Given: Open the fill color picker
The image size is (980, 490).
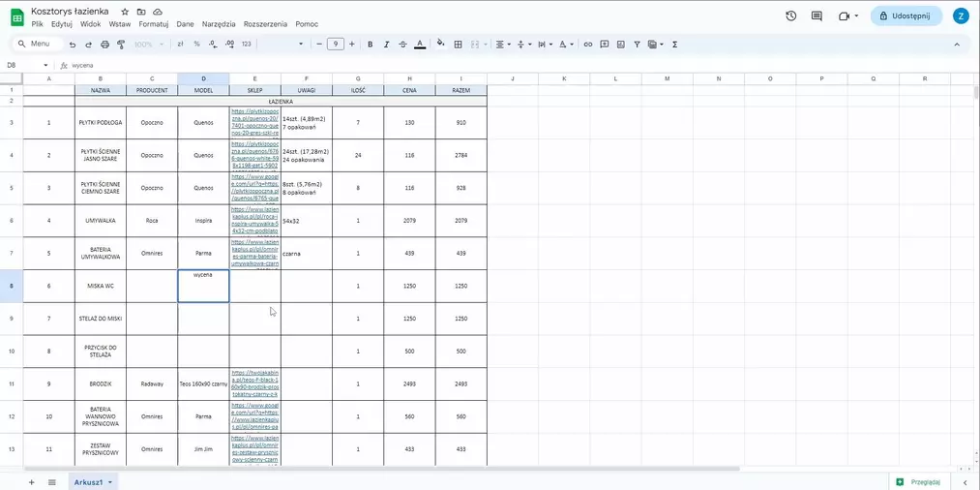Looking at the screenshot, I should tap(440, 44).
